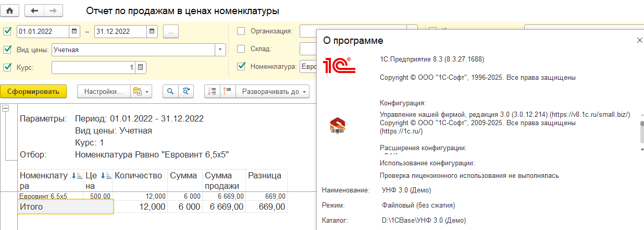Click the version text 1С:Предприятие 8.3
Image resolution: width=644 pixels, height=230 pixels.
(x=433, y=59)
